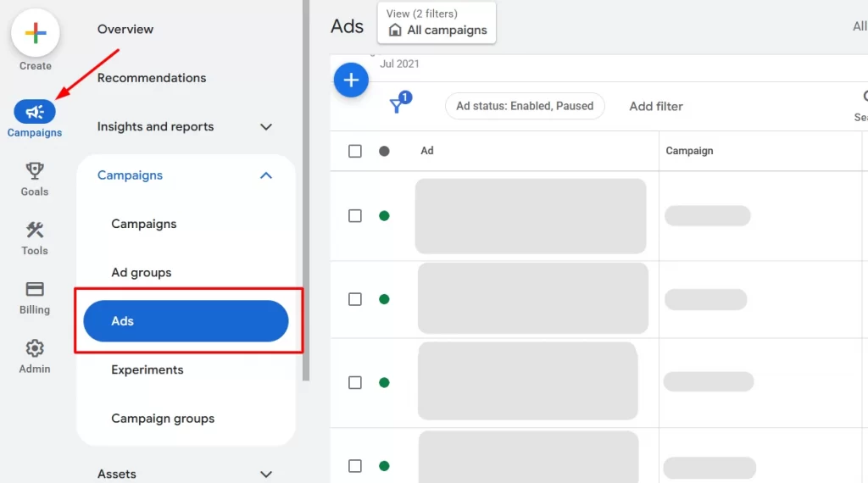Collapse the Campaigns section chevron
The width and height of the screenshot is (868, 483).
pyautogui.click(x=266, y=175)
